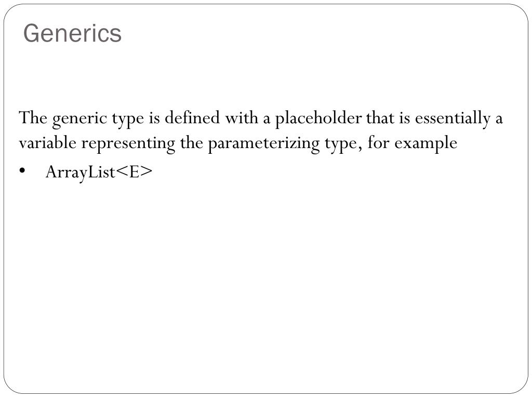Click the word defined in first line

click(x=192, y=117)
